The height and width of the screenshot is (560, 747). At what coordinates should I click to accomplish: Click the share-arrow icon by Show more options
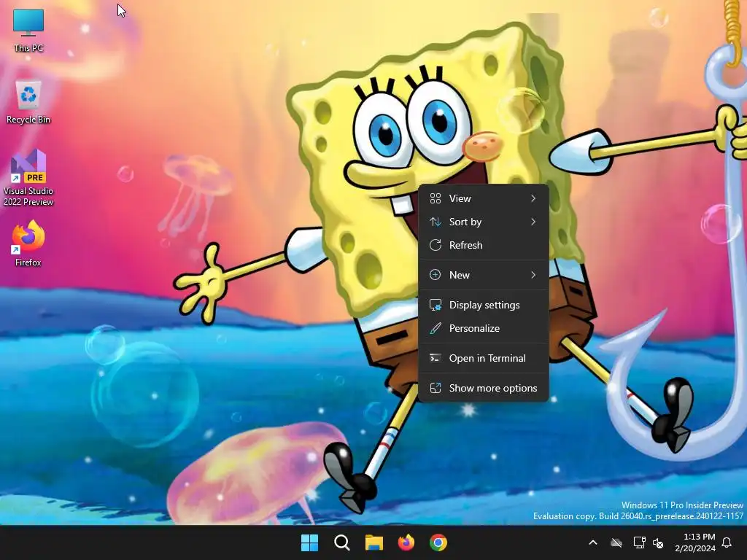click(x=436, y=388)
